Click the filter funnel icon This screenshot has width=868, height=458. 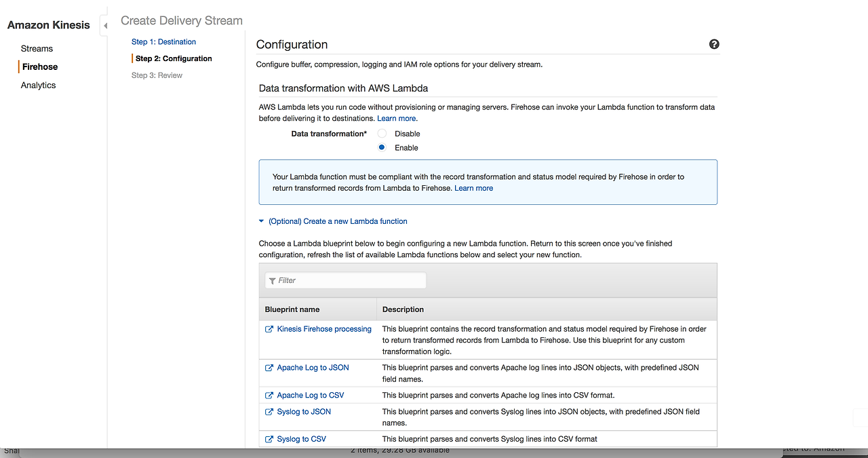273,281
